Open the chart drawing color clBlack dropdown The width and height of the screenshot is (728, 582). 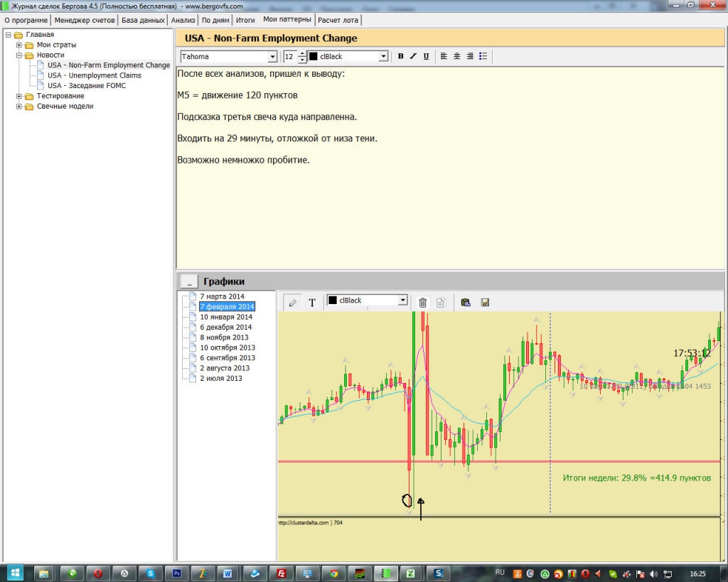tap(402, 301)
